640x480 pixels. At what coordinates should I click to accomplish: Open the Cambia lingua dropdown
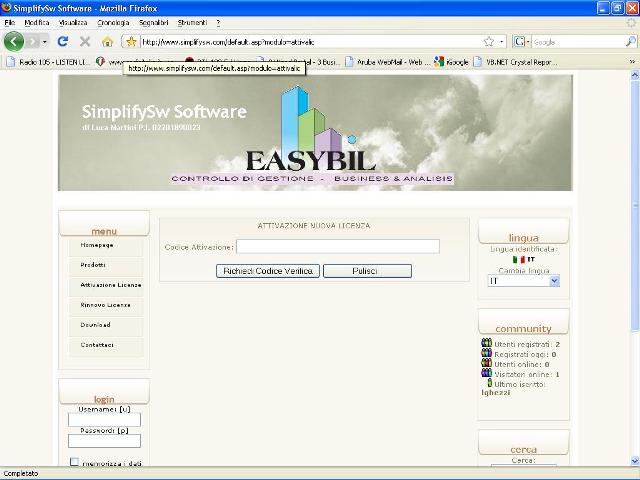524,281
